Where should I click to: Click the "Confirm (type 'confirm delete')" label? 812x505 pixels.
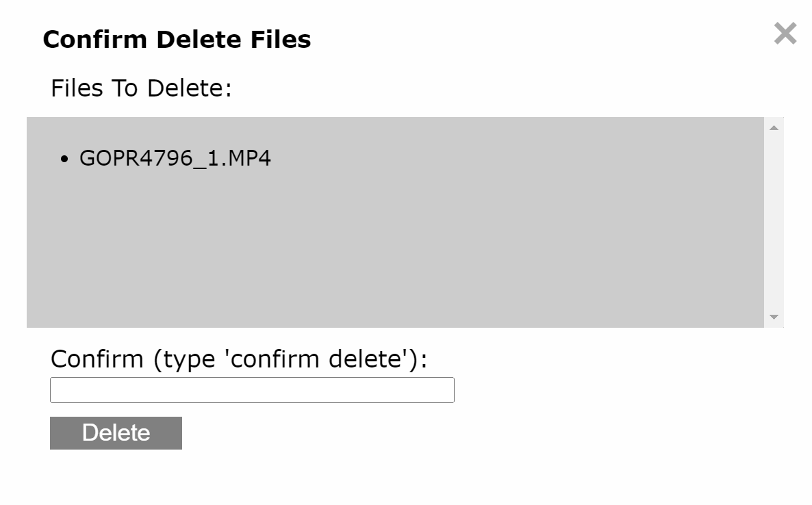click(239, 359)
